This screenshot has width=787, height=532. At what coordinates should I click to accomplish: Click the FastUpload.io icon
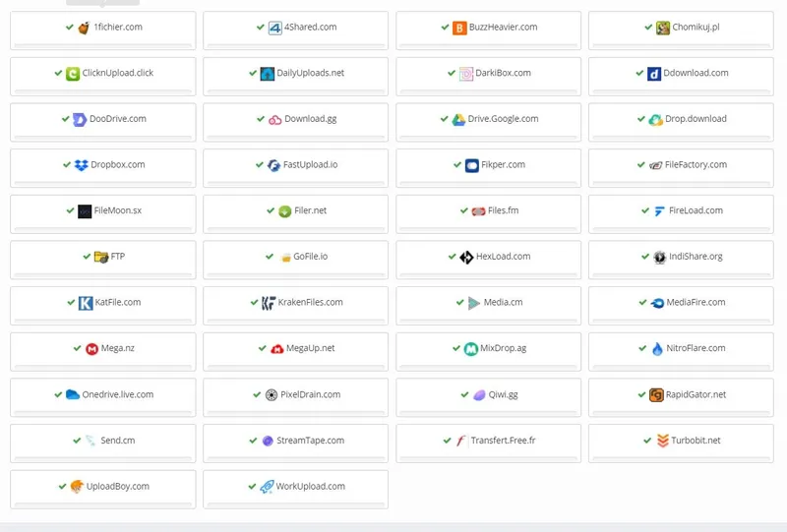tap(273, 165)
